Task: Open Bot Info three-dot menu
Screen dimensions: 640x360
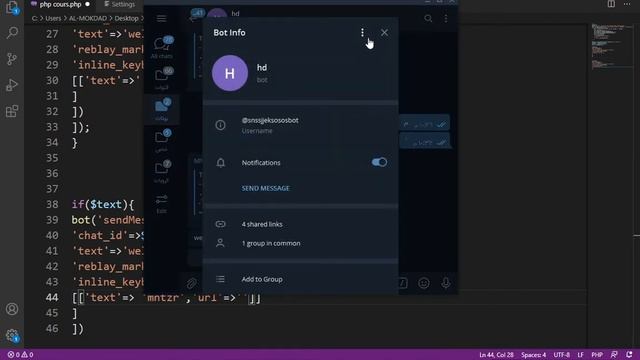Action: [362, 32]
